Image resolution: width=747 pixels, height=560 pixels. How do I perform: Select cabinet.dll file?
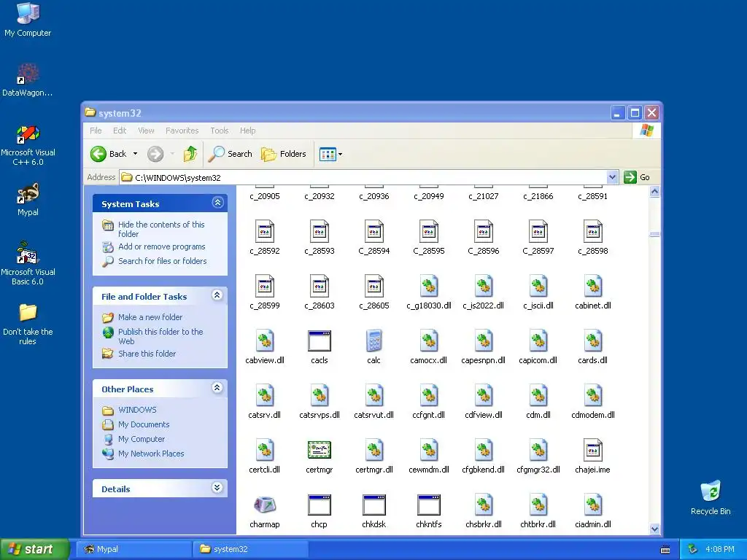coord(593,292)
